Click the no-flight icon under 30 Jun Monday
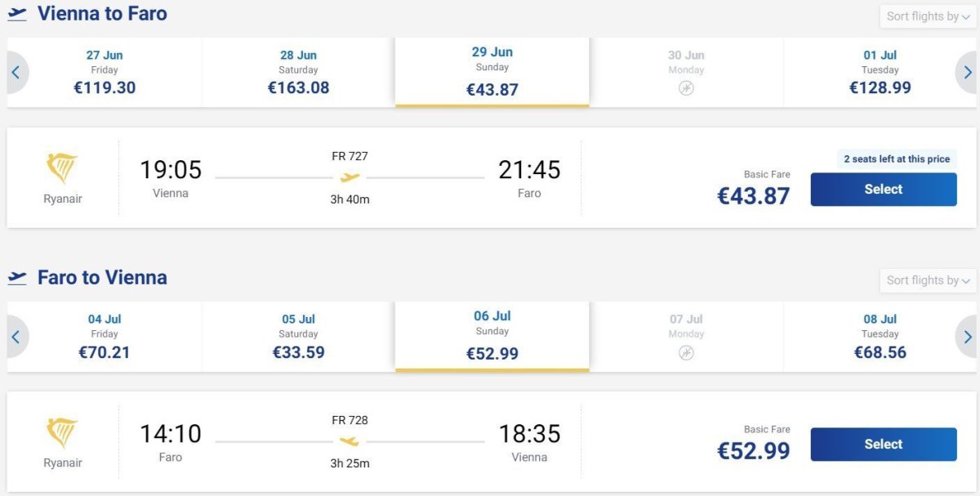The width and height of the screenshot is (980, 496). [x=686, y=88]
